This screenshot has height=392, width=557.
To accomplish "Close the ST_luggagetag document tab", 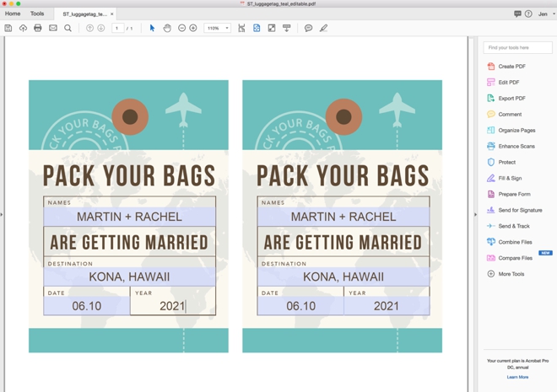I will point(111,13).
